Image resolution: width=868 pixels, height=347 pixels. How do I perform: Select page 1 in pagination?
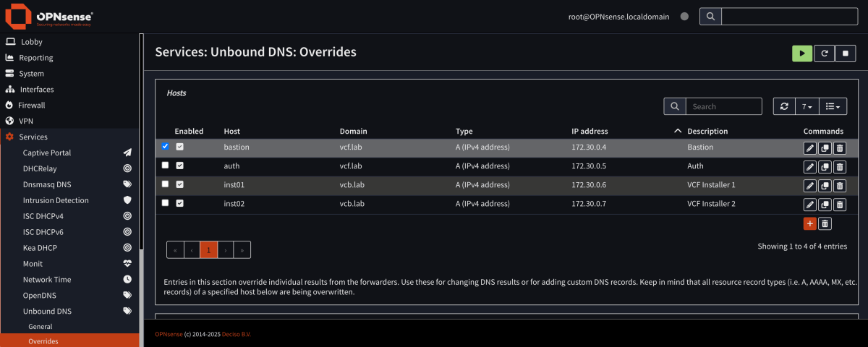tap(208, 250)
